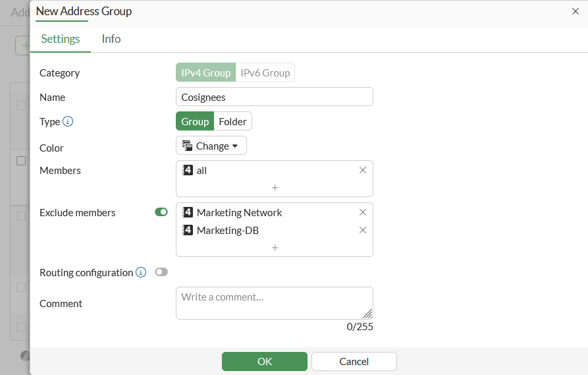Select the Folder type option
Viewport: 588px width, 375px height.
tap(232, 121)
